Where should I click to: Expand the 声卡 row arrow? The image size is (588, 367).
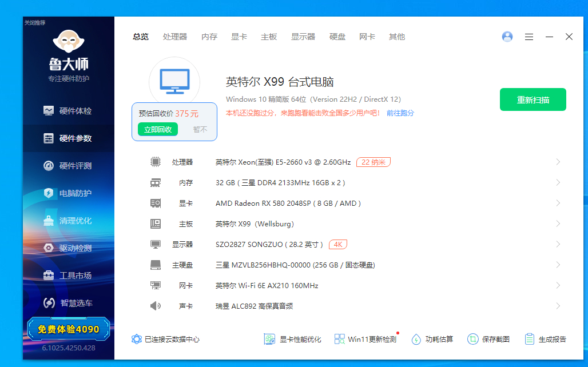point(558,306)
